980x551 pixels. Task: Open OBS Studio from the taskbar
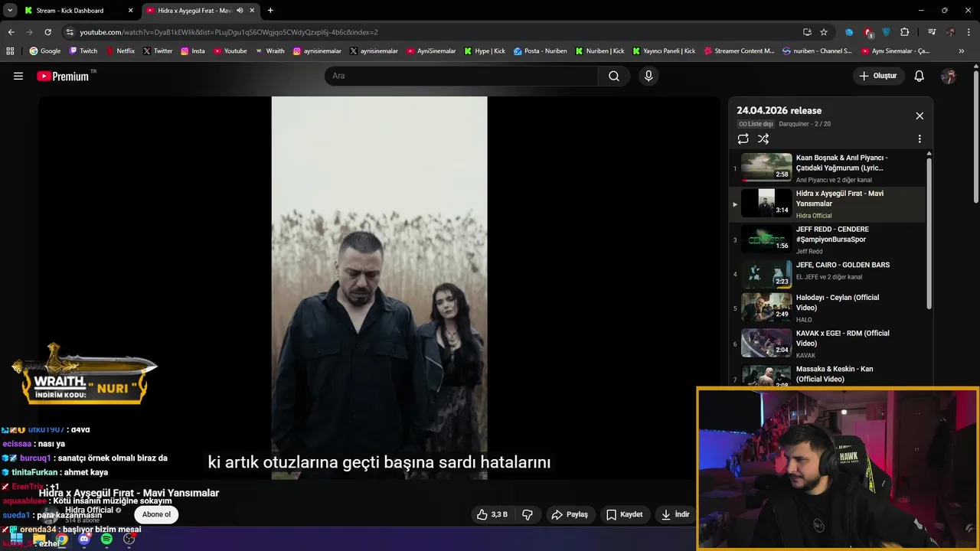(x=129, y=540)
